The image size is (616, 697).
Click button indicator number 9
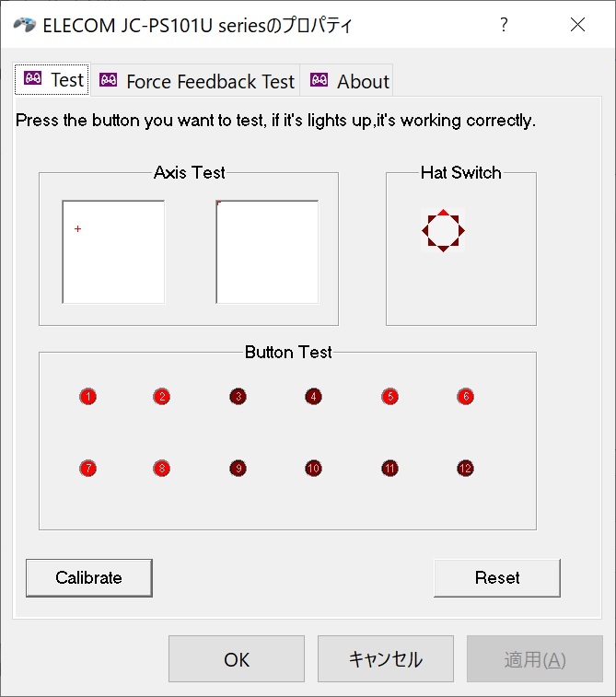238,468
